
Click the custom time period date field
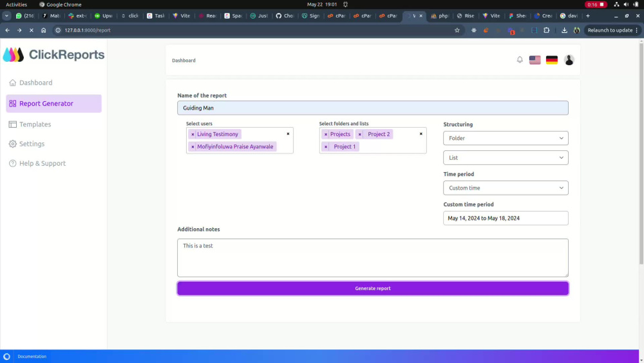[x=506, y=219]
